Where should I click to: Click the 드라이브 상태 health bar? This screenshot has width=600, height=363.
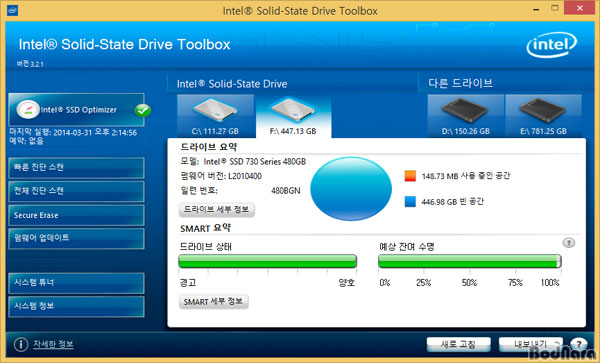(x=267, y=261)
